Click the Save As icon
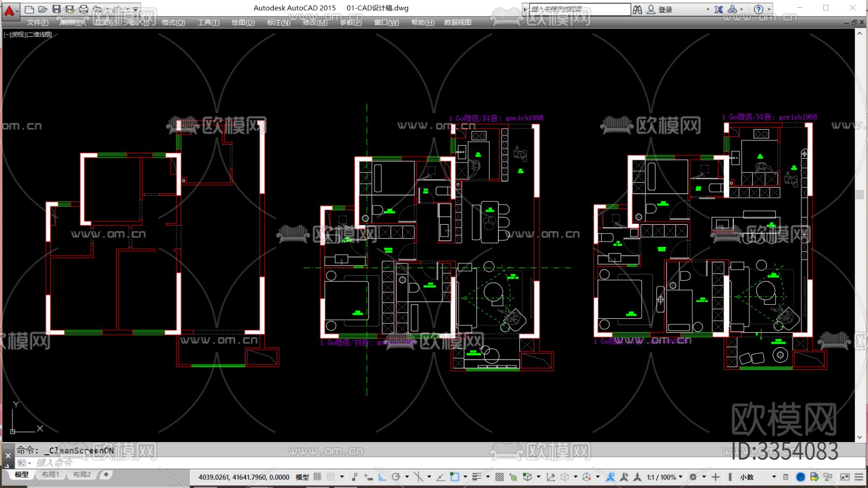Image resolution: width=868 pixels, height=488 pixels. pos(70,9)
